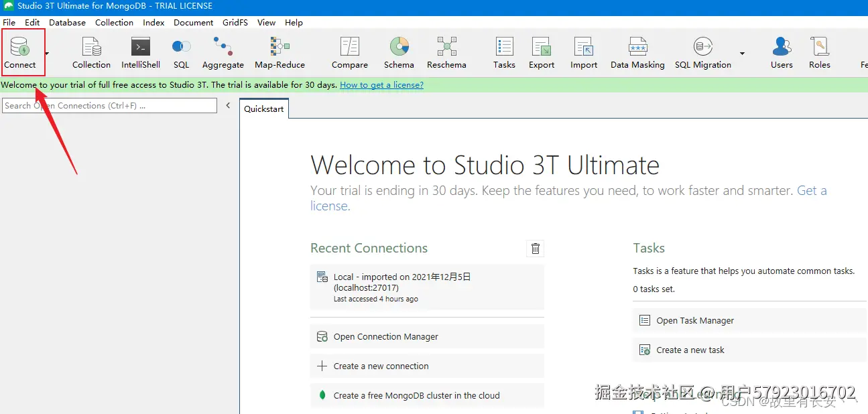This screenshot has height=414, width=868.
Task: Click the Connect toolbar icon
Action: point(20,52)
